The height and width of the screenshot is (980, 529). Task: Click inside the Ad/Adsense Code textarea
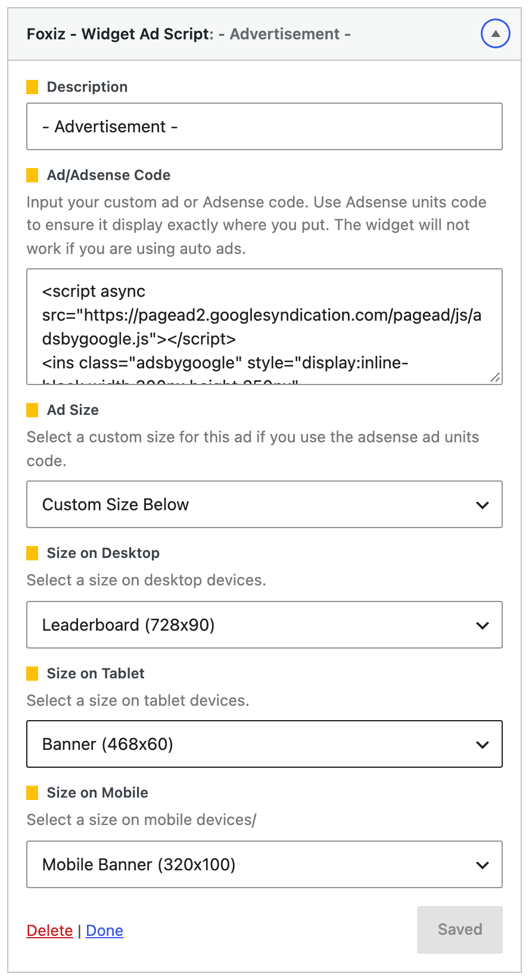coord(264,327)
